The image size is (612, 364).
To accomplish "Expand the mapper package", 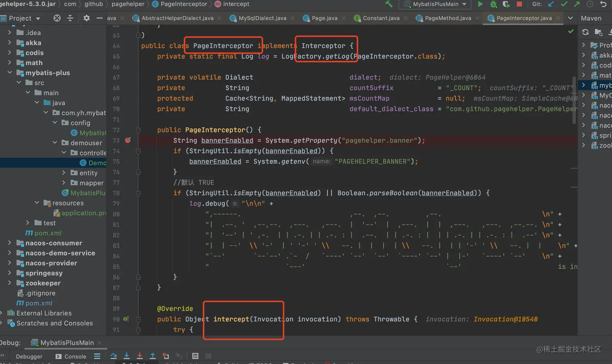I will click(x=64, y=183).
